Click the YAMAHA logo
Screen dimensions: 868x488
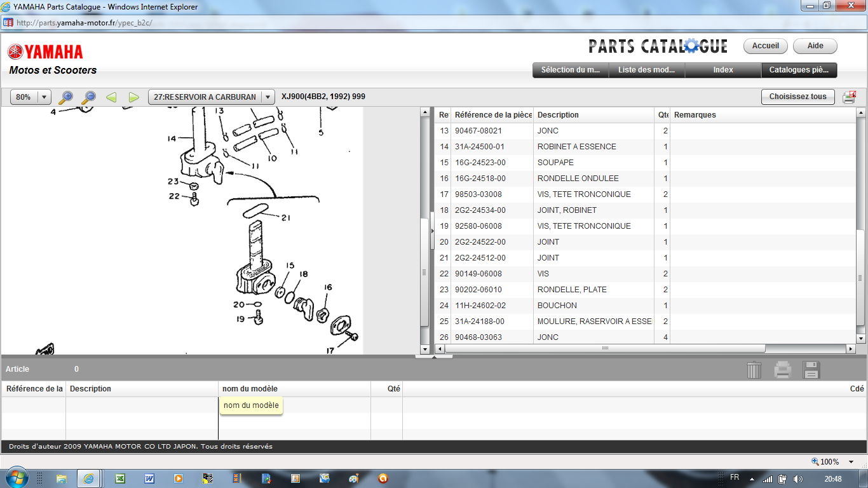[45, 51]
